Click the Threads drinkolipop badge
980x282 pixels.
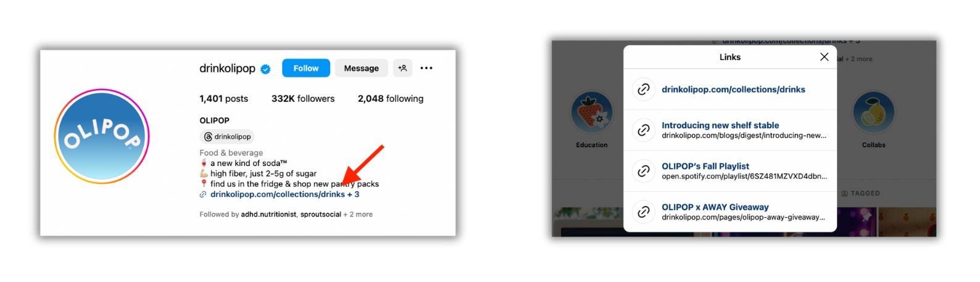227,136
